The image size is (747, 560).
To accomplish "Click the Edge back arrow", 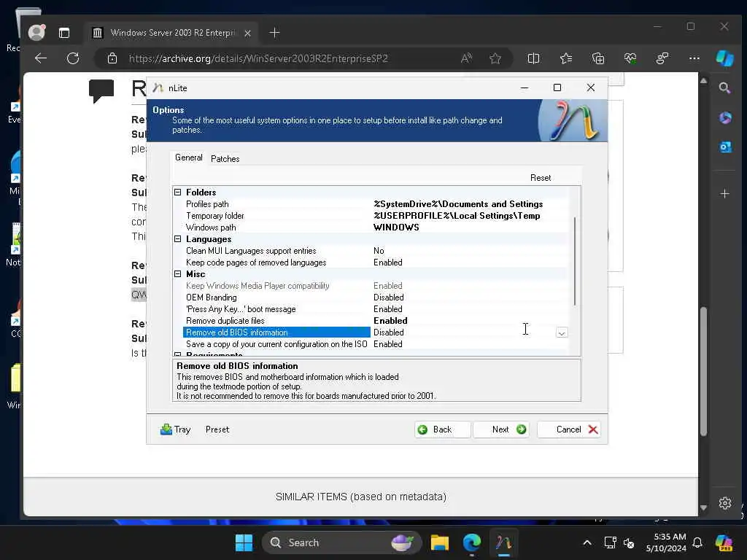I will (41, 58).
